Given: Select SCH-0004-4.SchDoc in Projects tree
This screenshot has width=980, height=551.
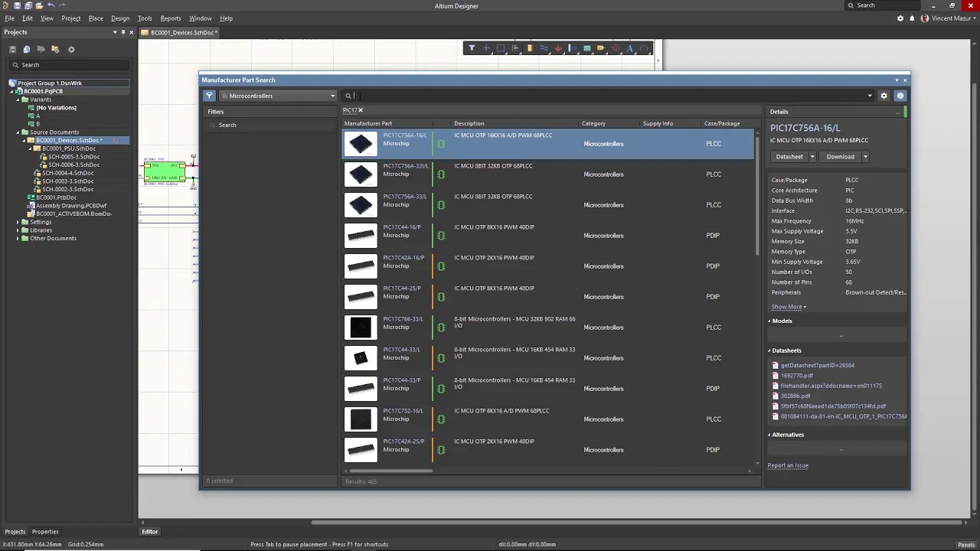Looking at the screenshot, I should click(67, 173).
